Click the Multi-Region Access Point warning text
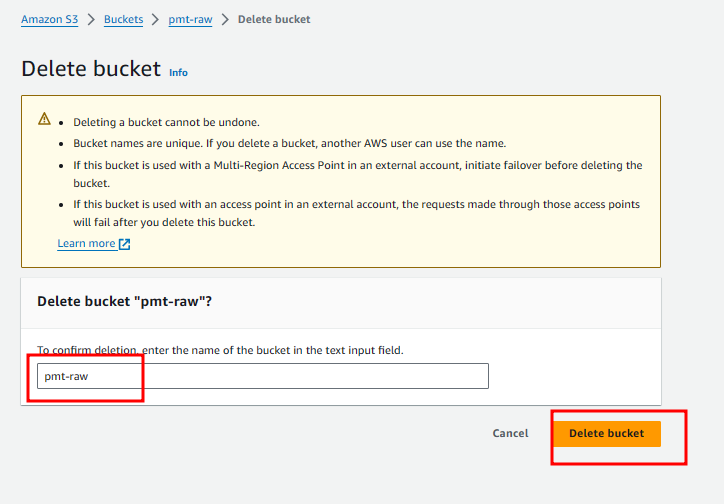724x504 pixels. coord(358,174)
